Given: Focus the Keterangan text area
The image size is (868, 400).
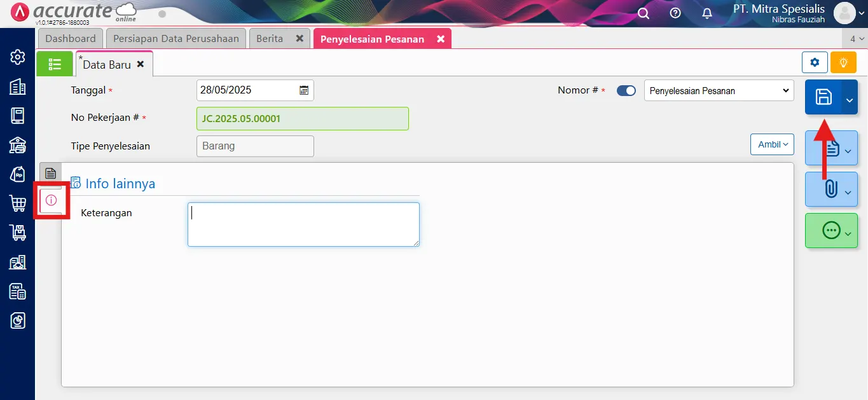Looking at the screenshot, I should pyautogui.click(x=303, y=224).
